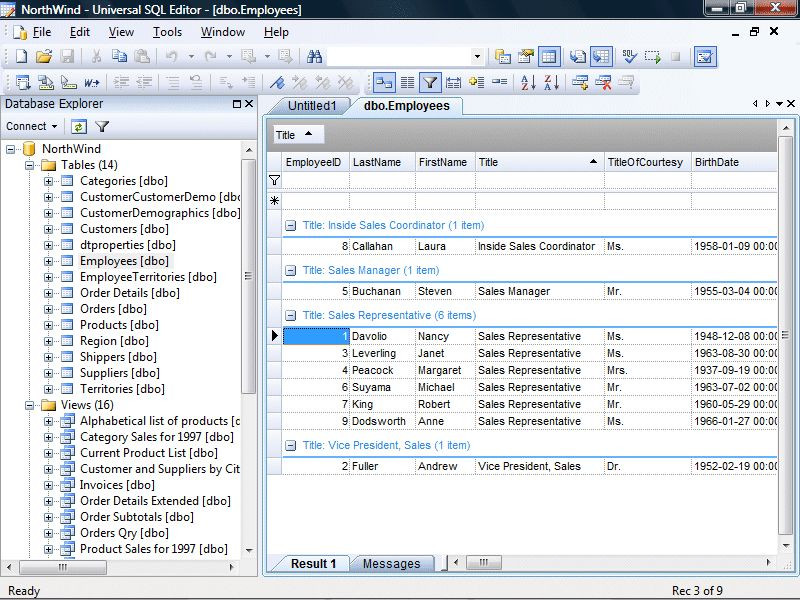800x600 pixels.
Task: Collapse the NorthWind database node
Action: tap(10, 149)
